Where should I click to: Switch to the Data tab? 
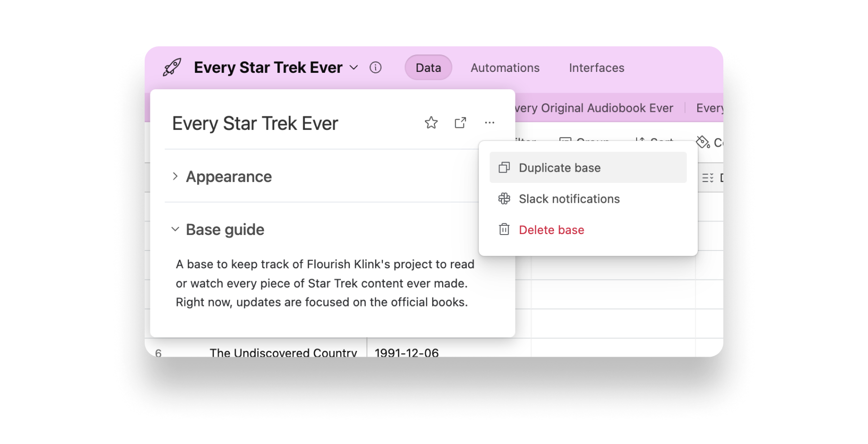[428, 68]
